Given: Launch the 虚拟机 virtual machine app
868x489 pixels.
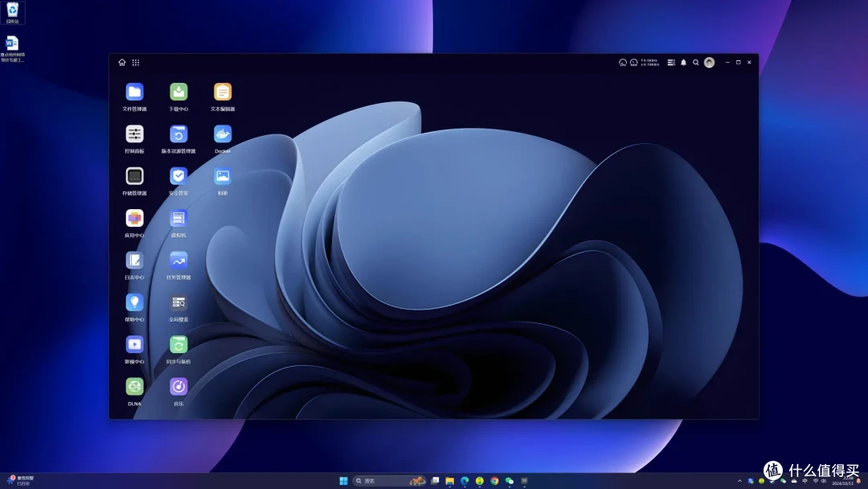Looking at the screenshot, I should click(x=178, y=218).
